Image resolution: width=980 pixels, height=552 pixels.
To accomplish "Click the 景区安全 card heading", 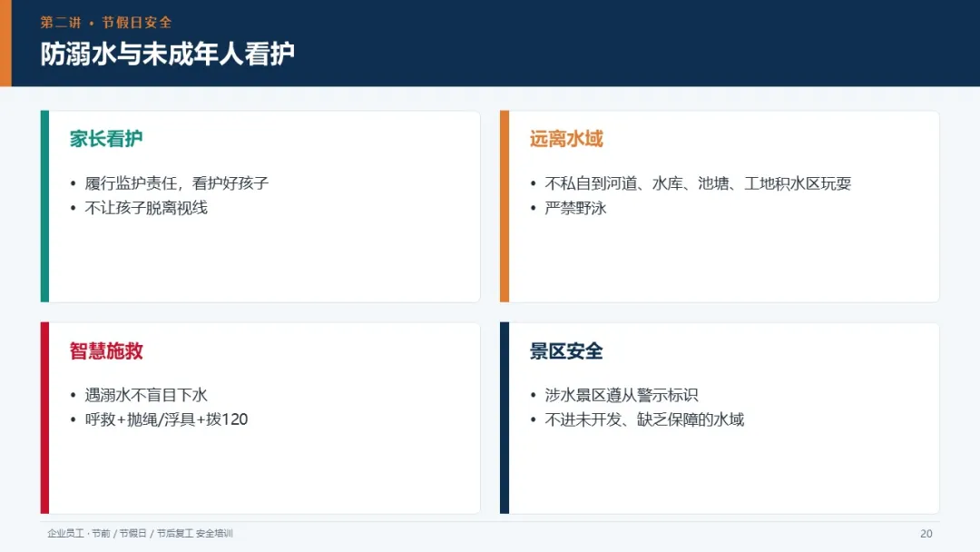I will (566, 350).
